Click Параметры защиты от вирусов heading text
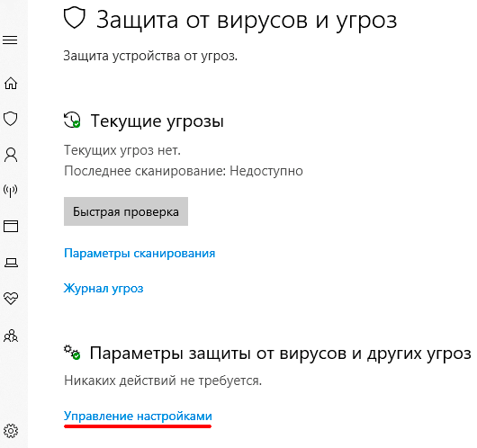This screenshot has height=448, width=477. point(281,354)
